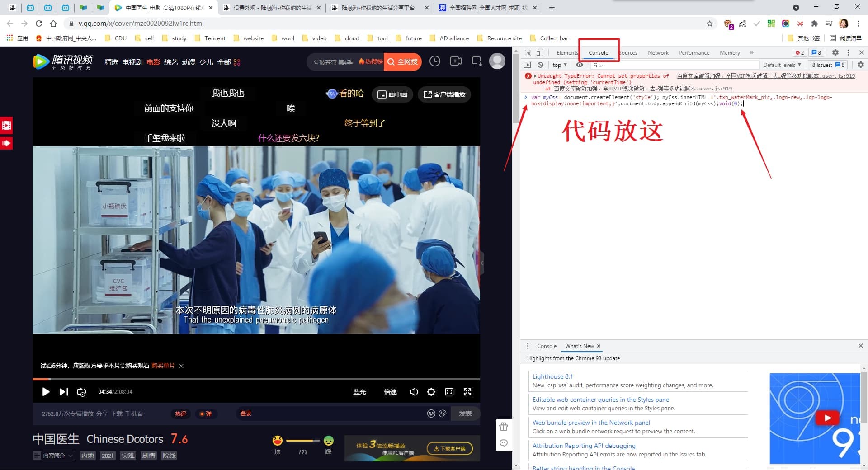This screenshot has height=470, width=868.
Task: Show more DevTools tabs chevron
Action: click(751, 52)
